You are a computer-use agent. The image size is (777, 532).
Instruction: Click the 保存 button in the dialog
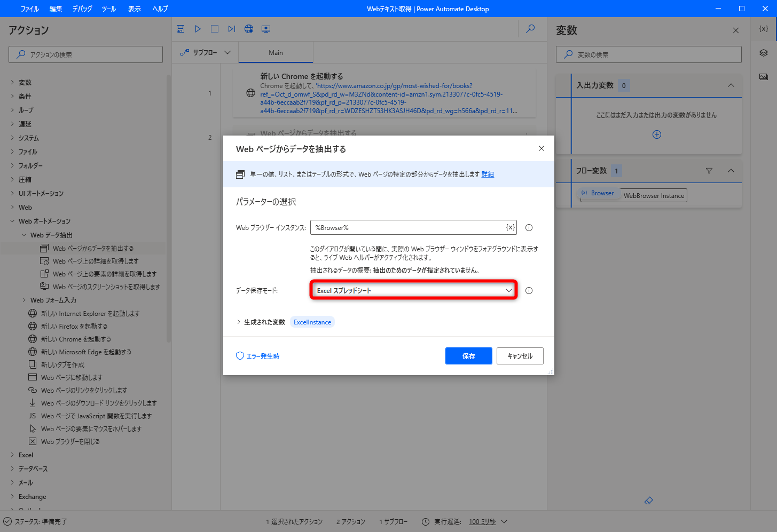click(x=468, y=356)
